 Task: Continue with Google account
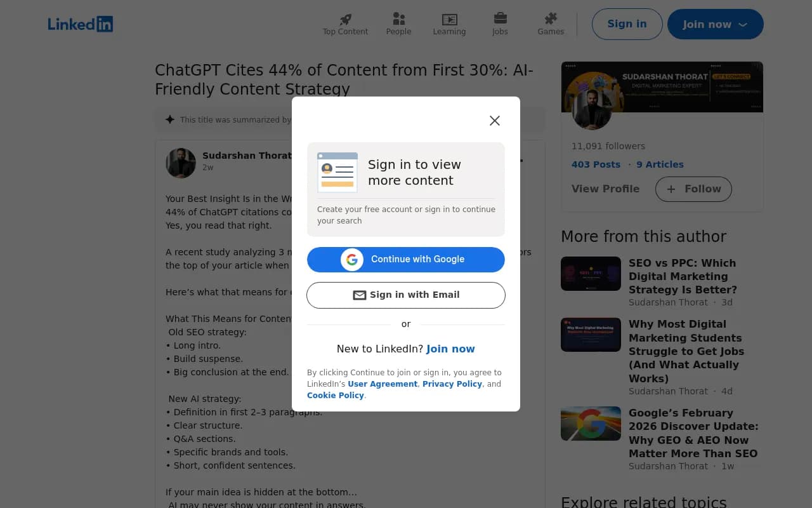[x=406, y=259]
